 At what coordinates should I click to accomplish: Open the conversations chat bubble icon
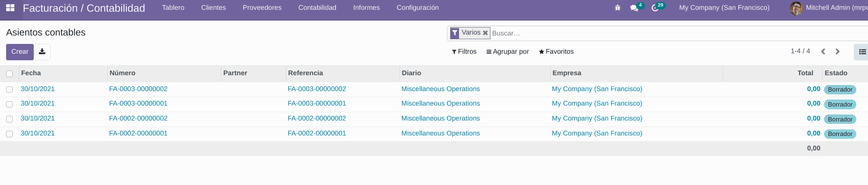click(x=634, y=8)
